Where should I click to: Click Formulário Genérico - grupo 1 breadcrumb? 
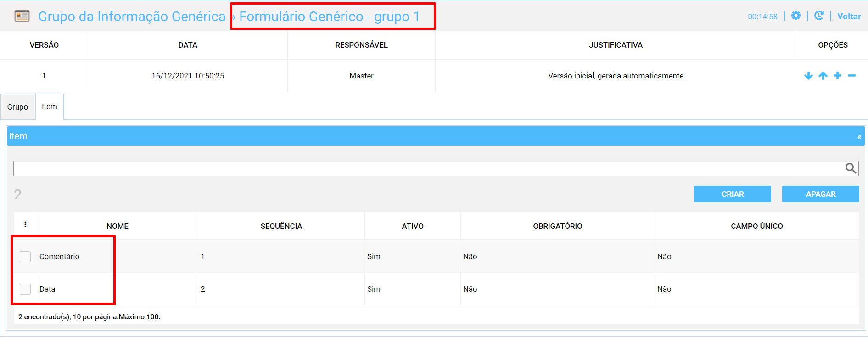(330, 16)
